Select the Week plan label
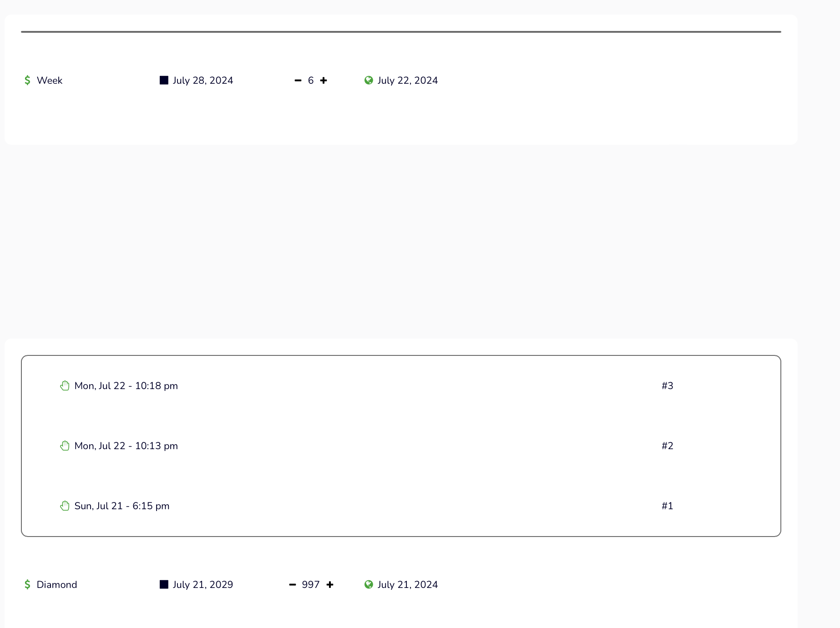 point(50,81)
